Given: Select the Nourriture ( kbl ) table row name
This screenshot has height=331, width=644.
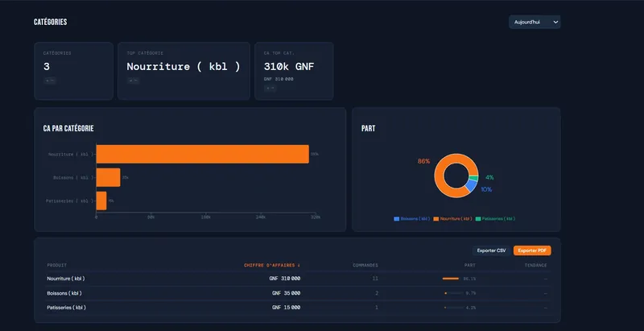Looking at the screenshot, I should click(66, 279).
